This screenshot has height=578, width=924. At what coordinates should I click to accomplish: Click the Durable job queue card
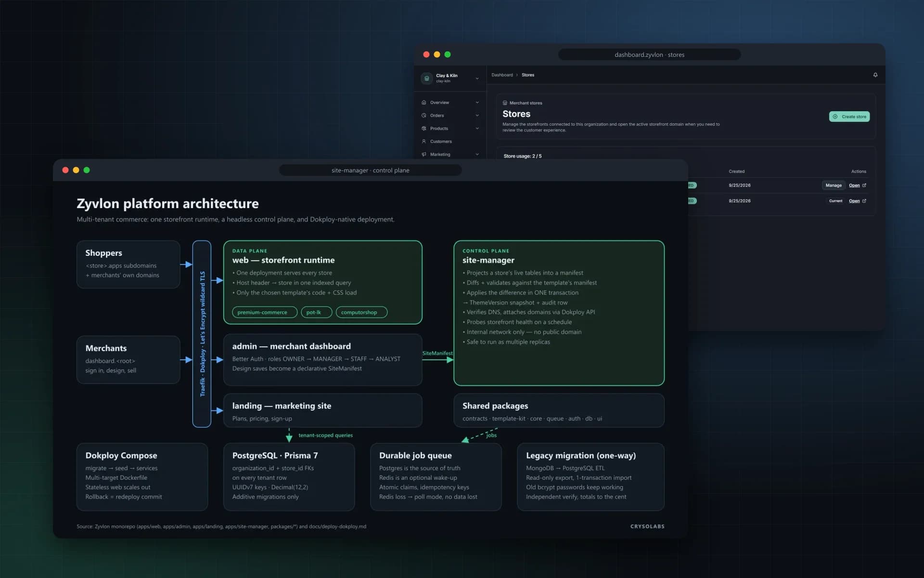coord(436,477)
